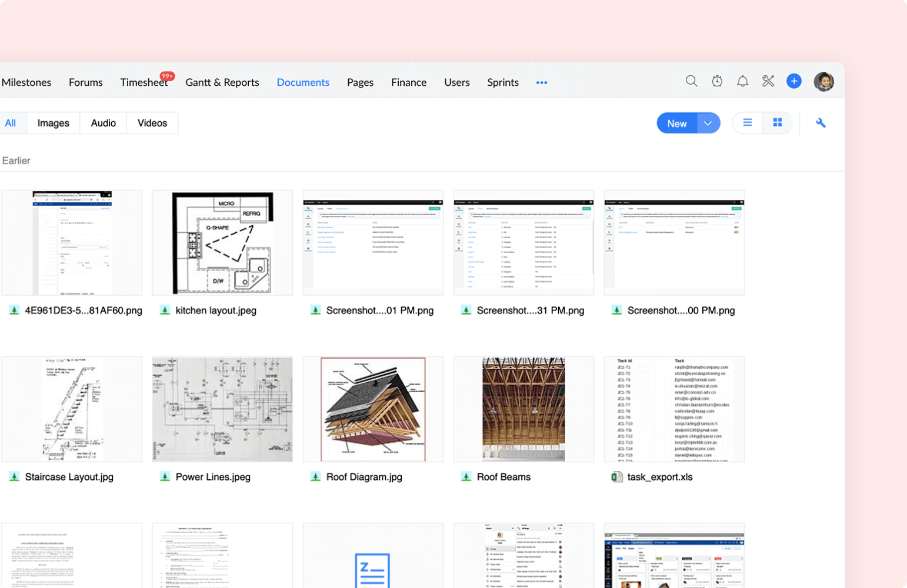
Task: Click the blue wrench settings icon
Action: click(x=821, y=123)
